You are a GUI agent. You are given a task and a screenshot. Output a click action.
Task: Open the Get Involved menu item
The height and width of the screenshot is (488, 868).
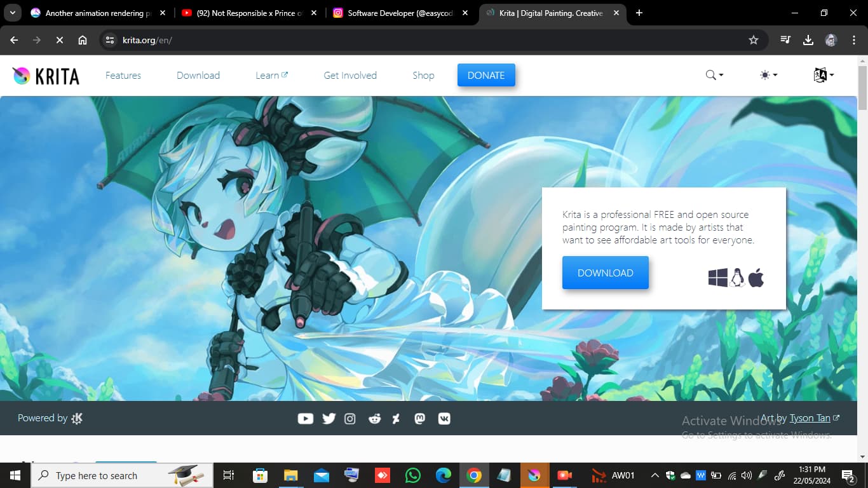[350, 75]
